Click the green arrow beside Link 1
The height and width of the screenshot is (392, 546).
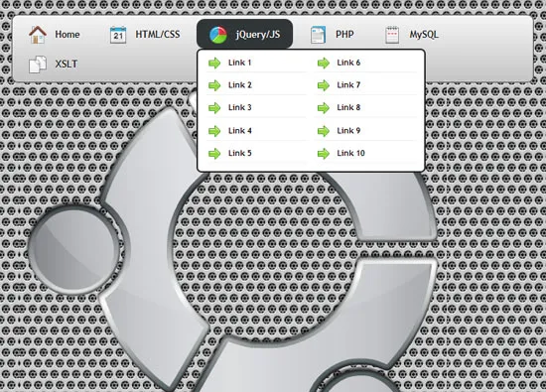point(214,63)
